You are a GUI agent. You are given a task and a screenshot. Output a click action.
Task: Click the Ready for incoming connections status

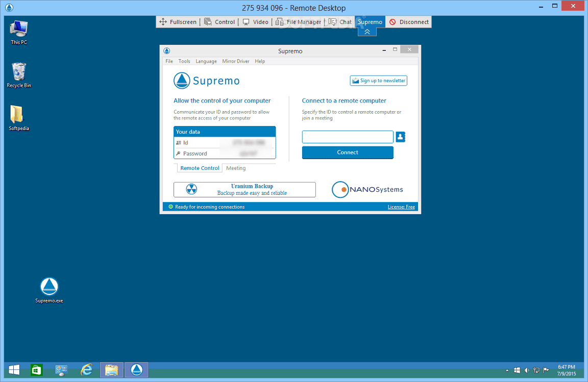coord(207,207)
